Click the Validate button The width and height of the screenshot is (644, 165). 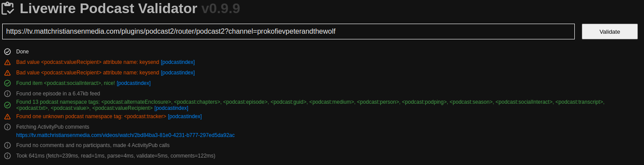(610, 32)
